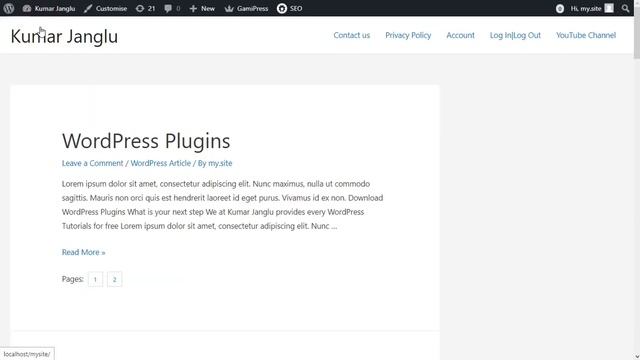Screen dimensions: 640x360
Task: Open the WordPress Plugins post title
Action: [146, 141]
